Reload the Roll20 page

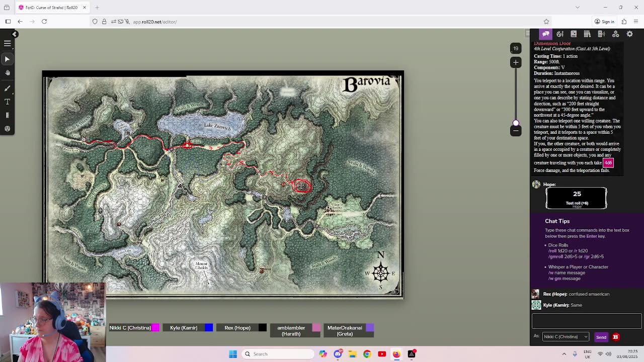pos(44,22)
